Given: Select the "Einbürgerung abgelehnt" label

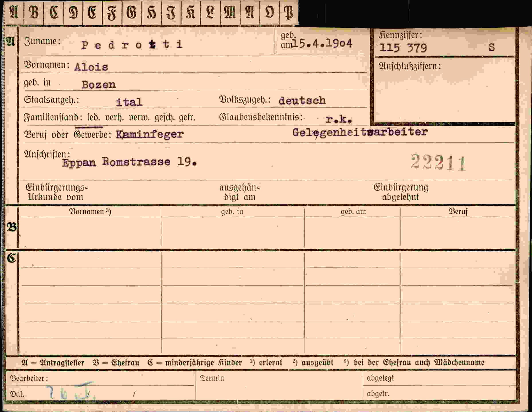Looking at the screenshot, I should [401, 192].
